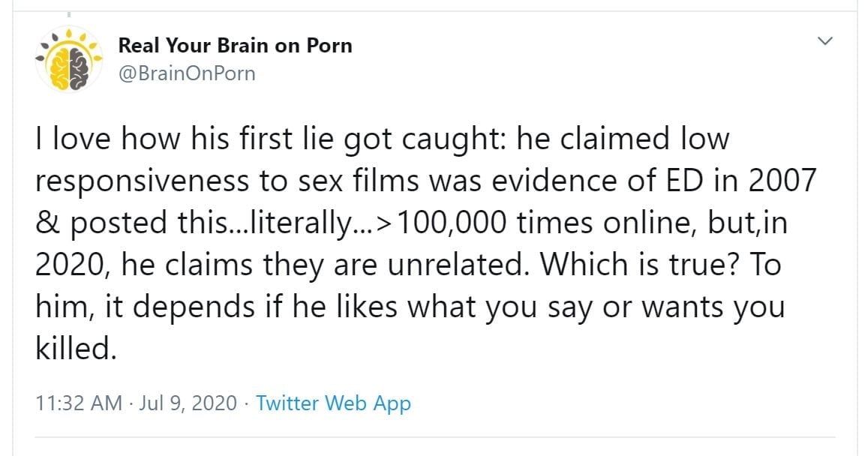
Task: Click the word "killed." ending the tweet
Action: (x=76, y=350)
